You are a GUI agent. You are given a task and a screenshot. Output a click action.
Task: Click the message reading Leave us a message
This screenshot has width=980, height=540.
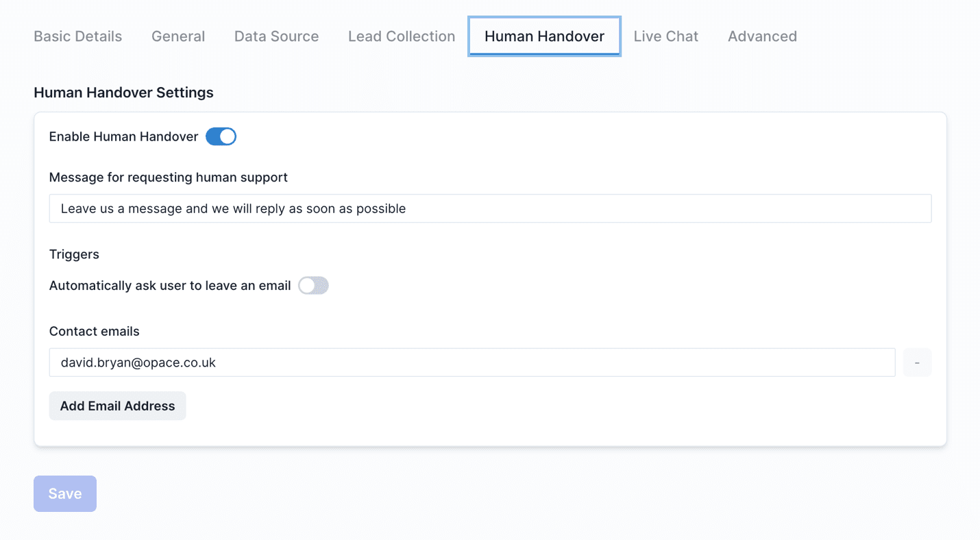(x=489, y=208)
